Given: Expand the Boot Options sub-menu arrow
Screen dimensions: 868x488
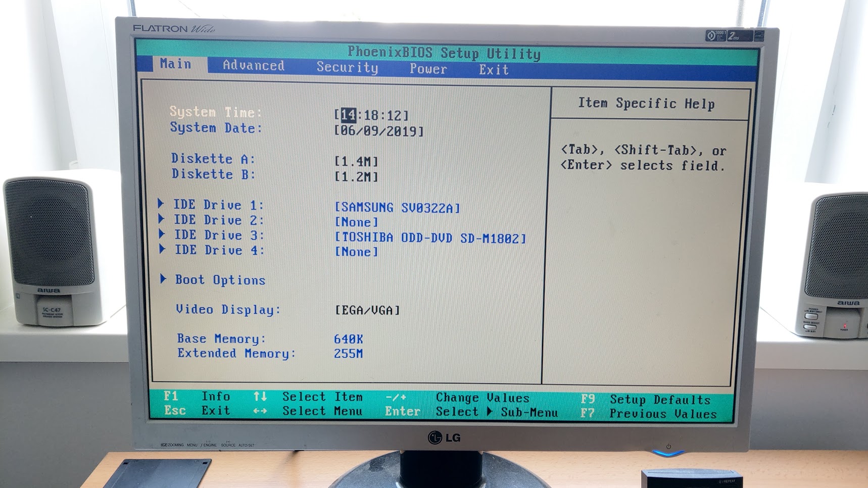Looking at the screenshot, I should tap(163, 279).
